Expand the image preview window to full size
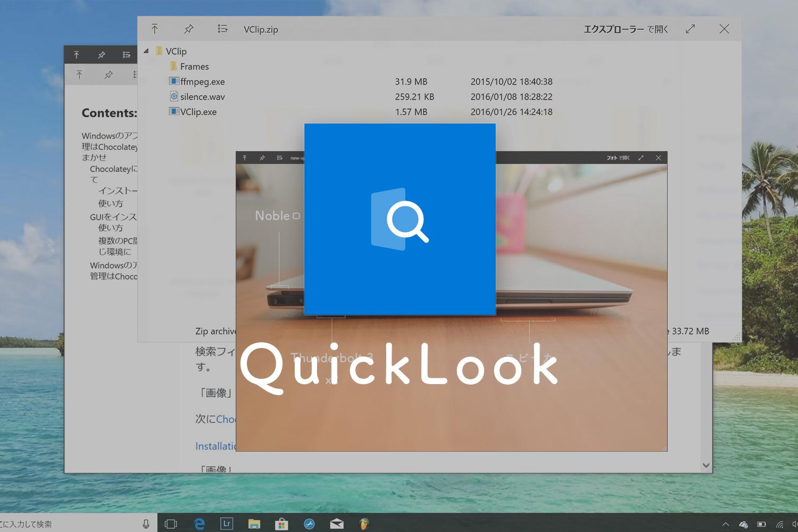This screenshot has height=532, width=798. pyautogui.click(x=641, y=157)
